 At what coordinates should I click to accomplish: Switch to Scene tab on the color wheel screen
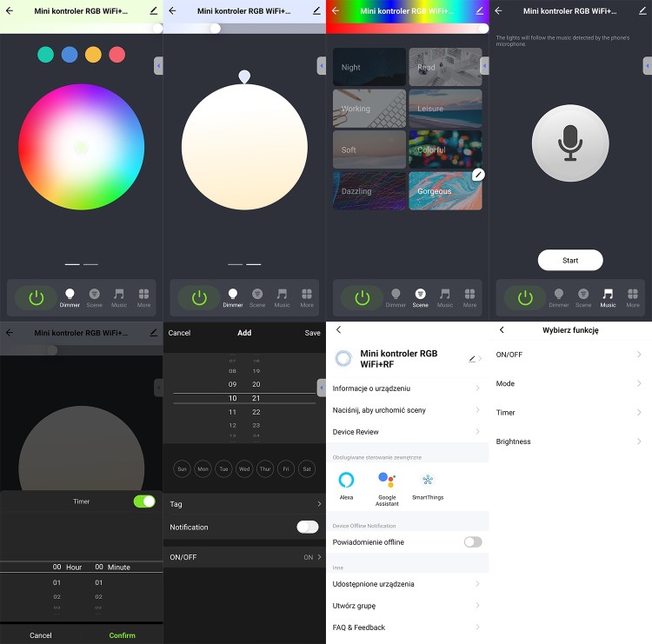pyautogui.click(x=95, y=298)
